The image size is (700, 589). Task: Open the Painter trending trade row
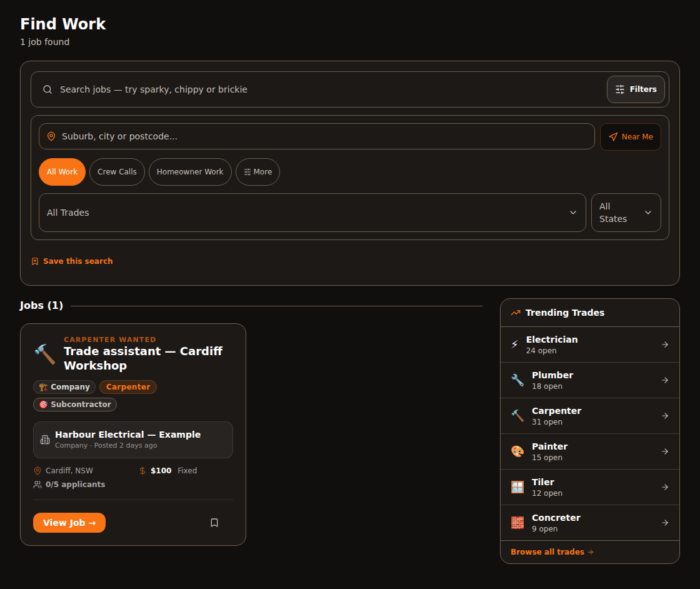pyautogui.click(x=590, y=452)
